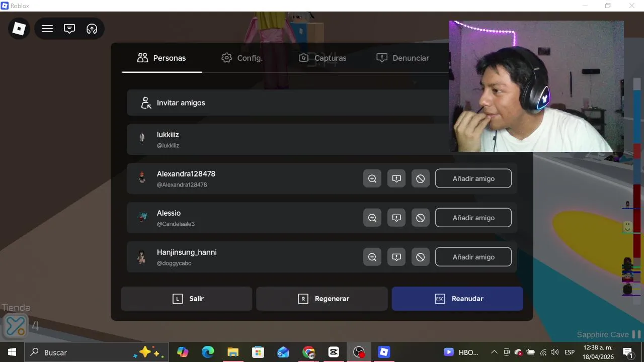
Task: Switch to the Config. tab
Action: [x=242, y=58]
